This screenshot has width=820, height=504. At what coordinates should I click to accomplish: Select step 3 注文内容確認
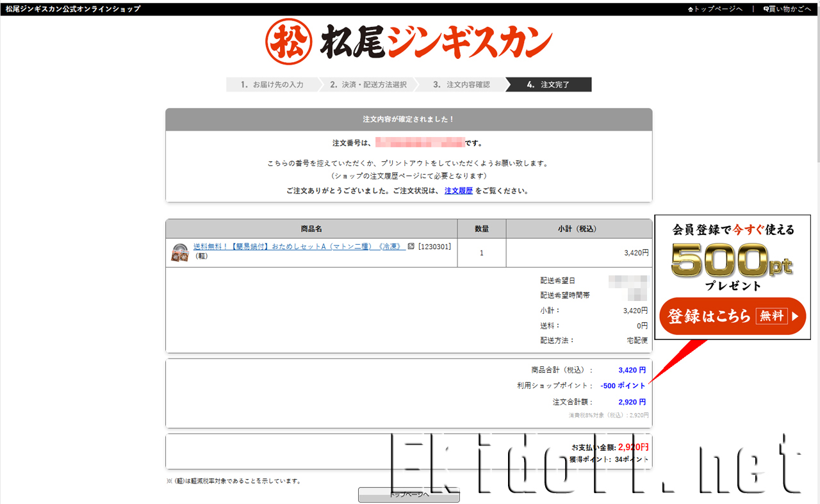click(461, 85)
